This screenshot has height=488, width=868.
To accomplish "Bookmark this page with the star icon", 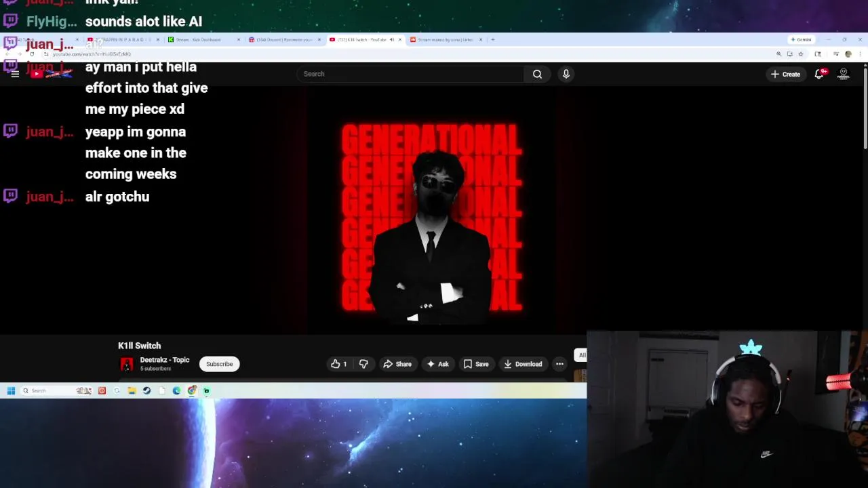I will [x=801, y=54].
